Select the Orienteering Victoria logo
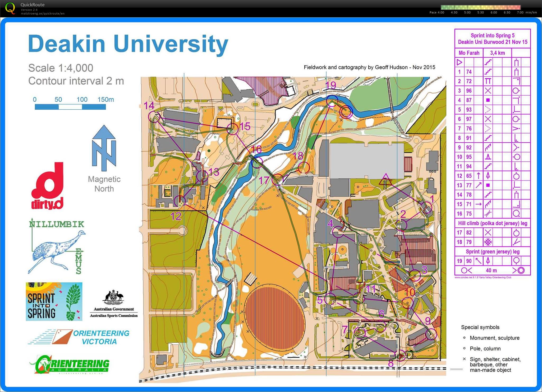 pos(79,337)
